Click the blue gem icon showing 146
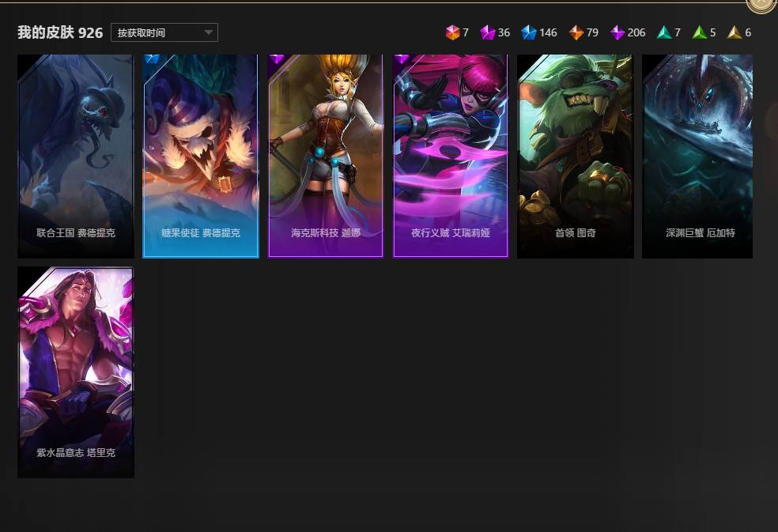The height and width of the screenshot is (532, 778). tap(528, 32)
